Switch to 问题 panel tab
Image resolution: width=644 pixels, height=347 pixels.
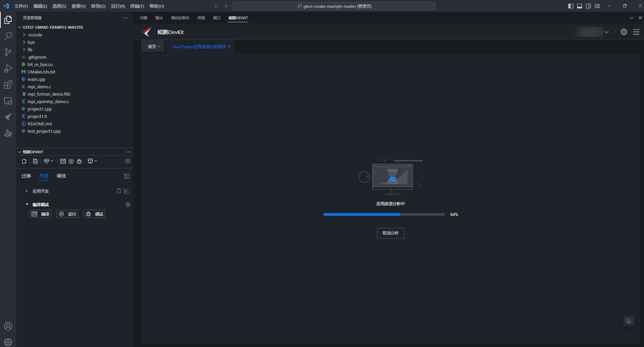coord(144,18)
